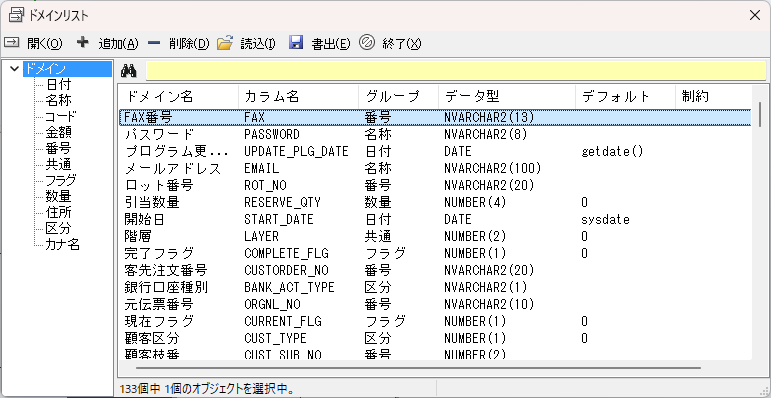
Task: Select the FAX番号 row
Action: [435, 117]
